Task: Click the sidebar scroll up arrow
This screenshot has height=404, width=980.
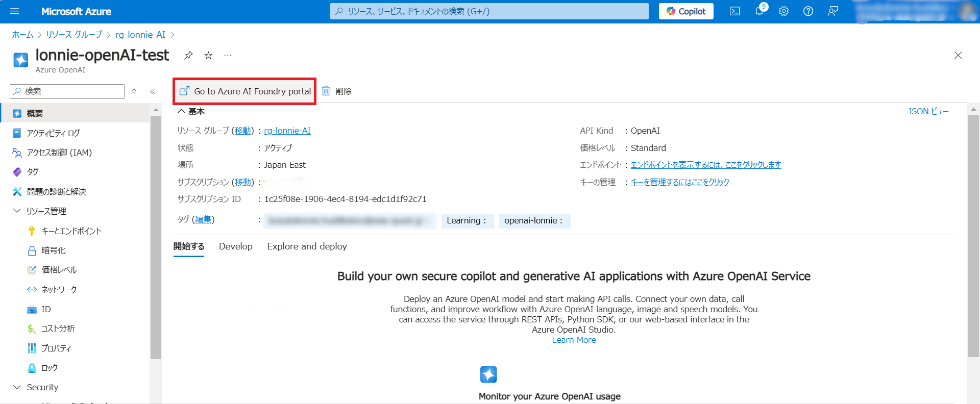Action: point(156,110)
